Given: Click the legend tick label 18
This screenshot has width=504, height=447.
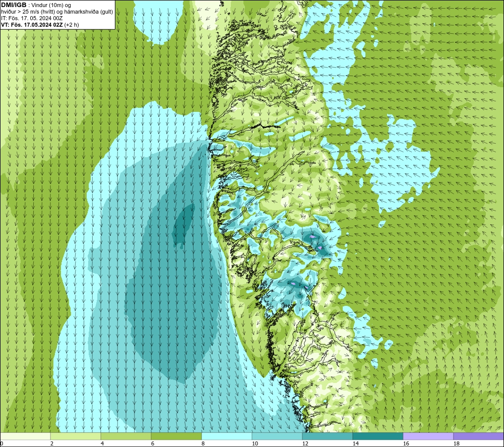Looking at the screenshot, I should point(457,444).
